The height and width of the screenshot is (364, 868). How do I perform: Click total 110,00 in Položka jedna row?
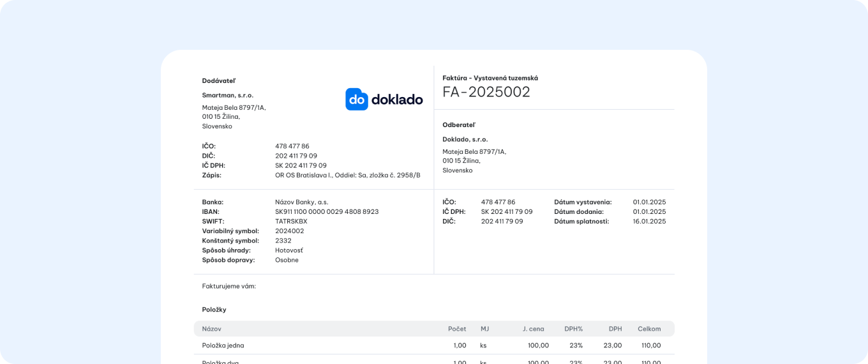point(651,345)
